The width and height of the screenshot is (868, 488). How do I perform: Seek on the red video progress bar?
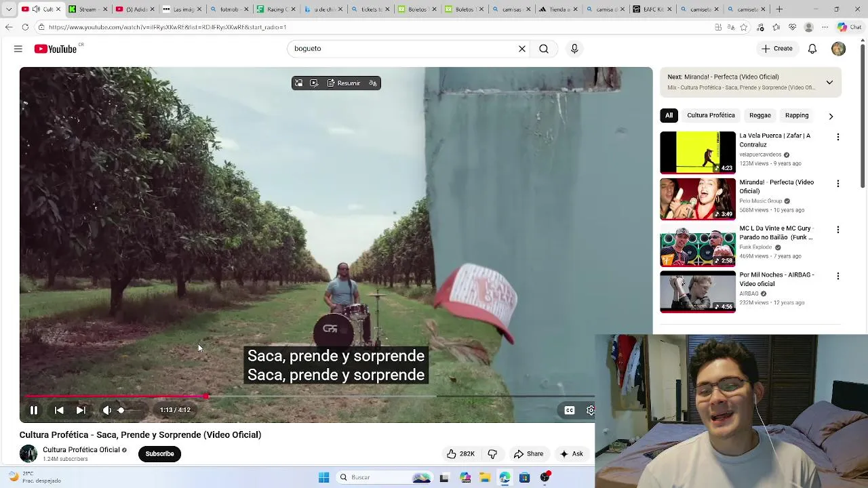coord(115,397)
